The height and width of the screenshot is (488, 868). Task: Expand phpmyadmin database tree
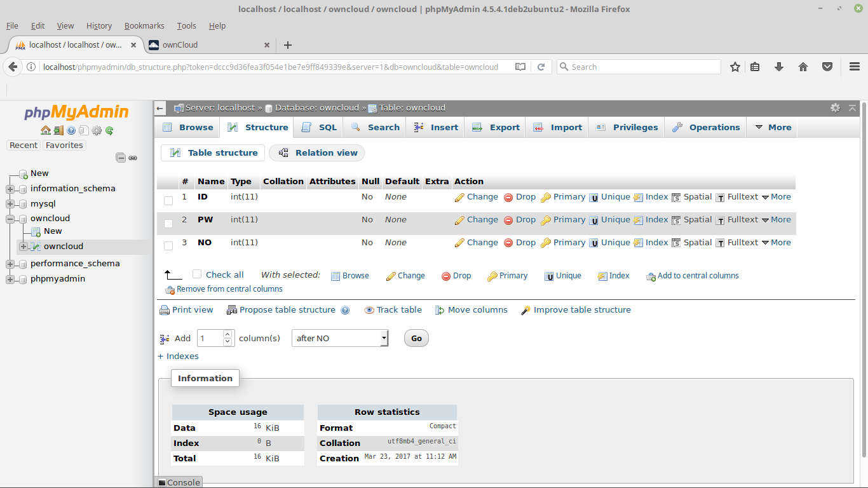tap(10, 279)
